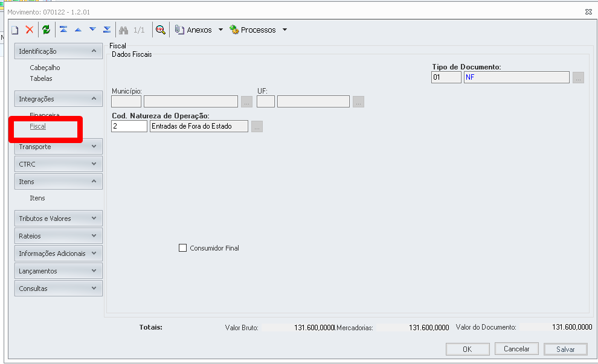Open the Município lookup button
Screen dimensions: 598x364
tap(247, 102)
